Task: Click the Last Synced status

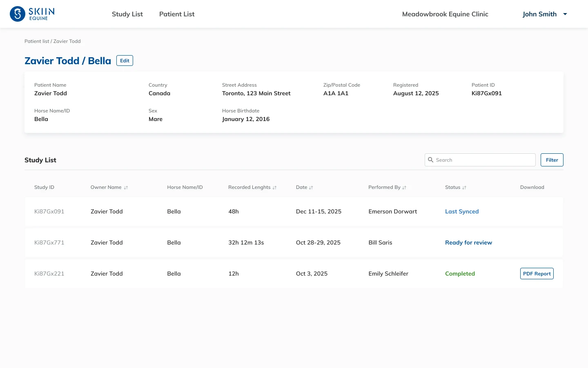Action: (x=462, y=211)
